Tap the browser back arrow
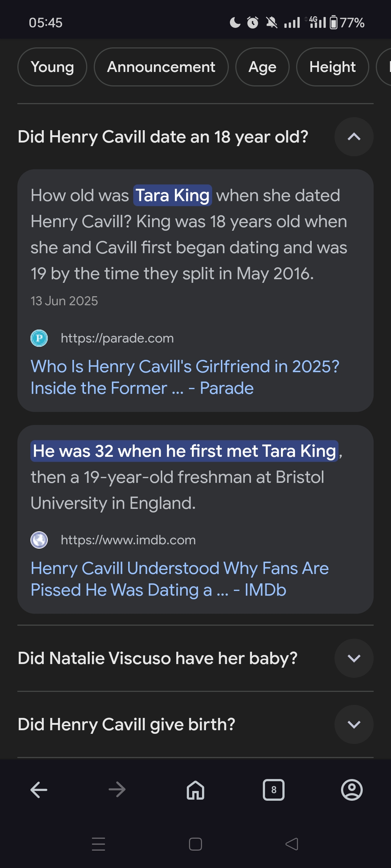This screenshot has width=391, height=868. [39, 790]
